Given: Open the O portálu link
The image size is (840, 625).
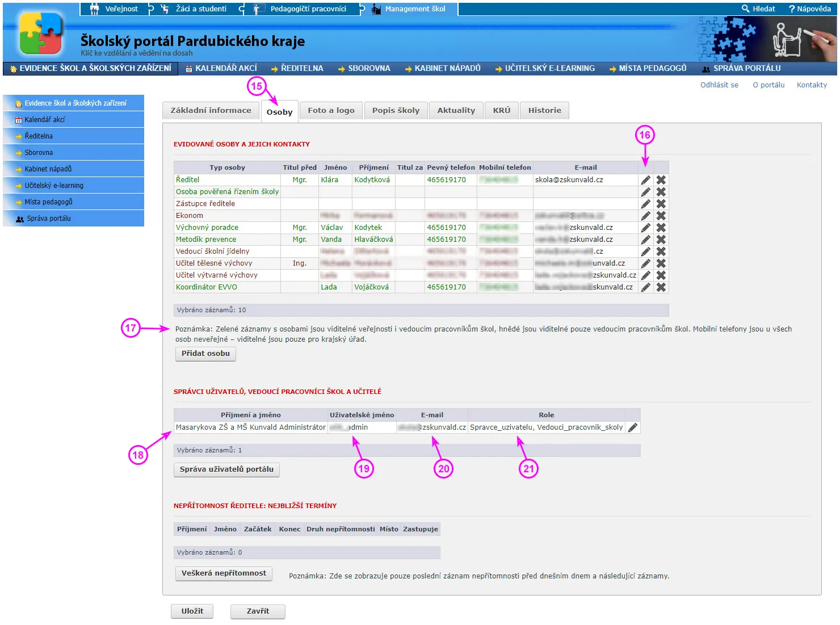Looking at the screenshot, I should pos(768,85).
